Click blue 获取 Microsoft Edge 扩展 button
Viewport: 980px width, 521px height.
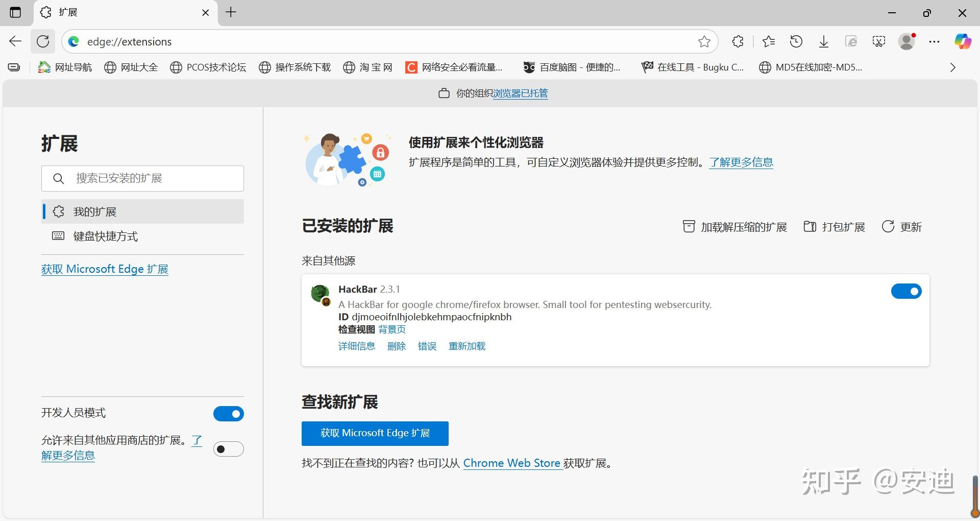[x=375, y=433]
